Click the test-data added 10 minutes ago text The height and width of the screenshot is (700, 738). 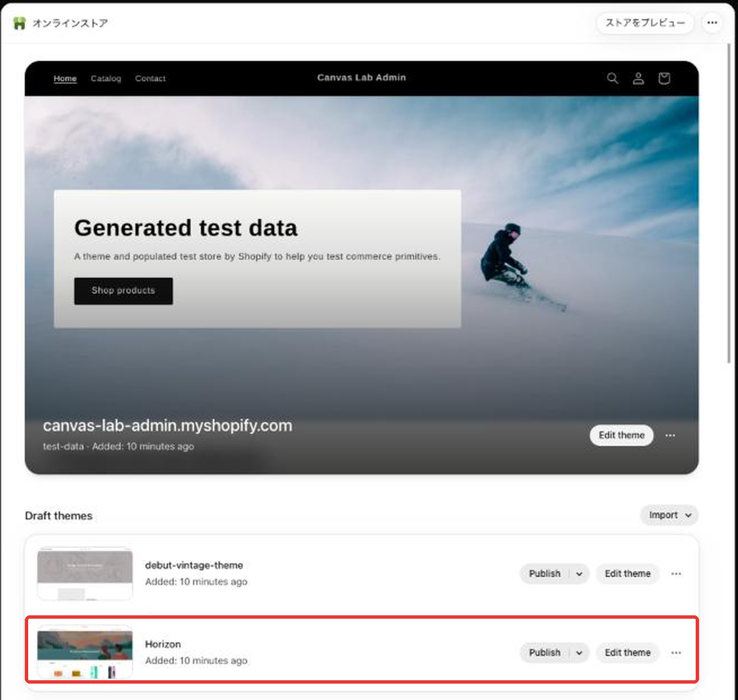pos(118,447)
